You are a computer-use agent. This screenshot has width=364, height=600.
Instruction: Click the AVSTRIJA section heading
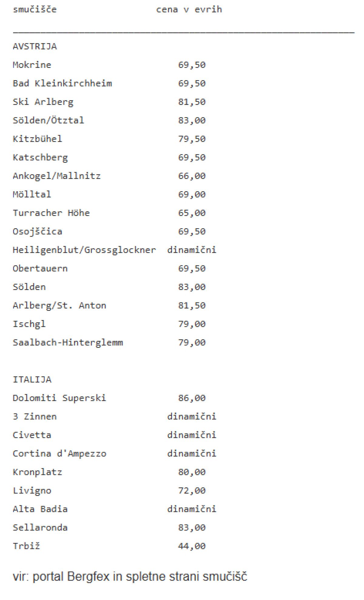[35, 46]
